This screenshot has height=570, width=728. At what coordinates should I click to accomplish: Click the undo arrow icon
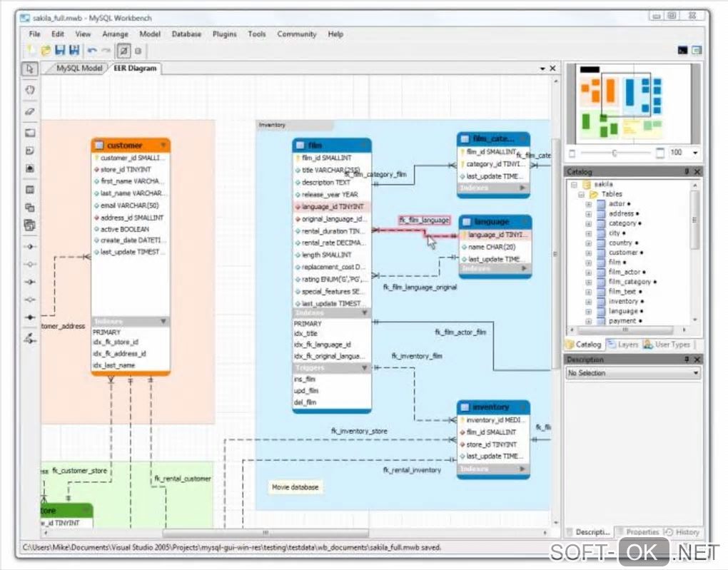[92, 51]
